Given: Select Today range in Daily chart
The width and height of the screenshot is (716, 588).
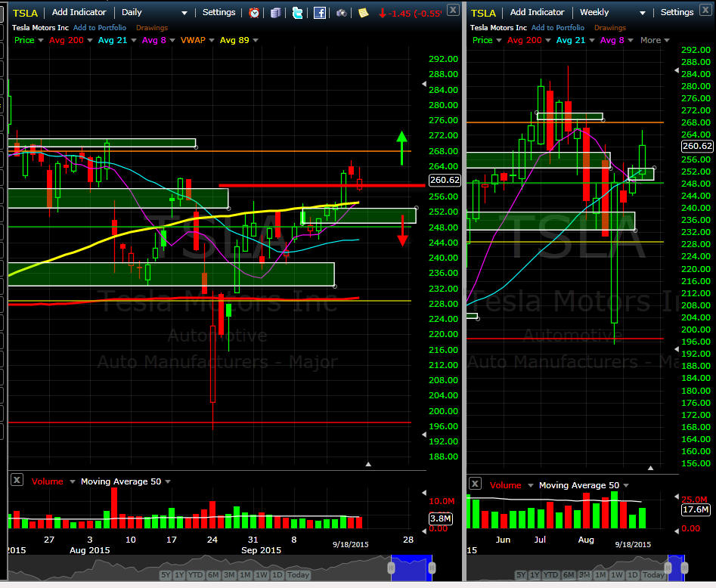Looking at the screenshot, I should (x=298, y=574).
